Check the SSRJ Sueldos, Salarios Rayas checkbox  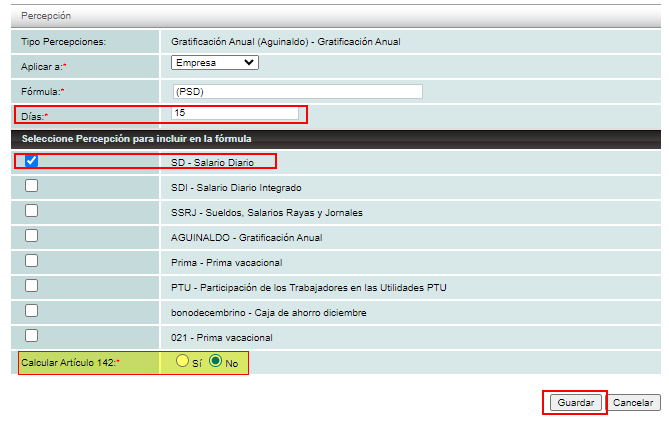click(x=32, y=211)
